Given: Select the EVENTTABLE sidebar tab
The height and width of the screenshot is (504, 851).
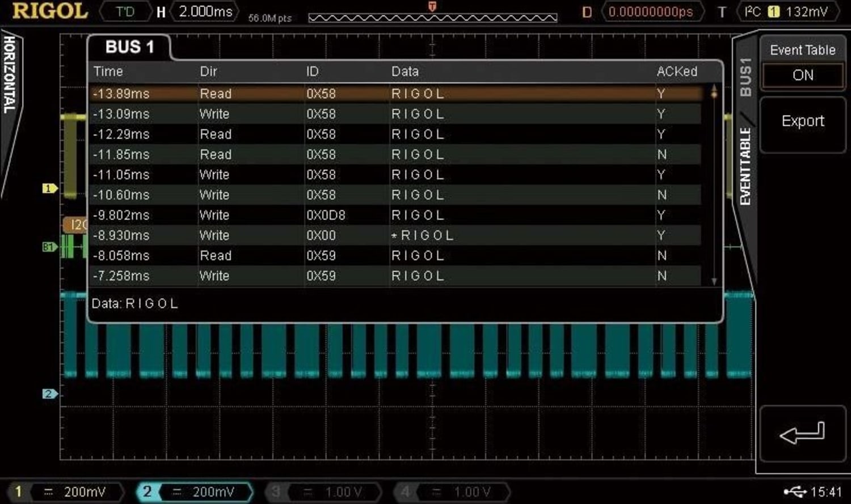Looking at the screenshot, I should pos(745,164).
